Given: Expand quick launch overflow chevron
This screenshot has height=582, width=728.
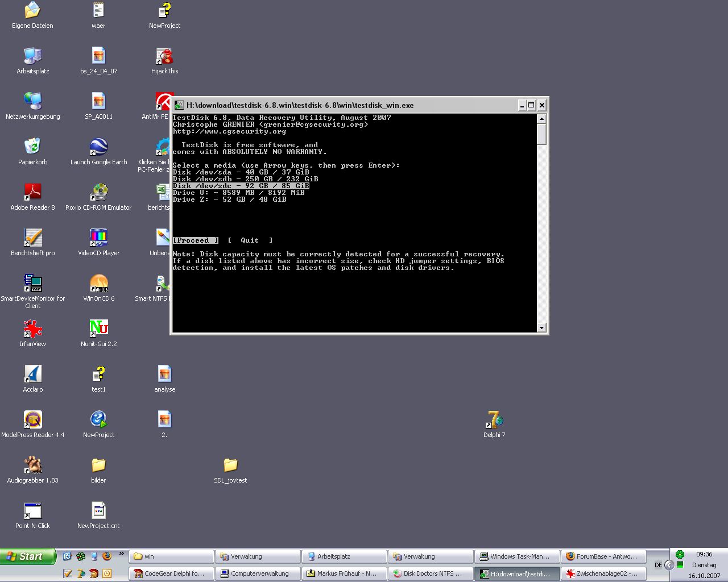Looking at the screenshot, I should 121,554.
